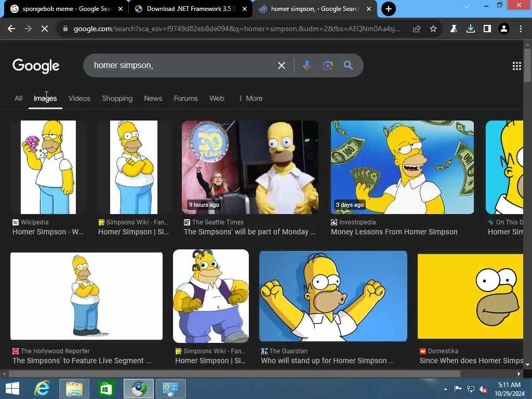Switch to the Shopping results tab

(117, 98)
